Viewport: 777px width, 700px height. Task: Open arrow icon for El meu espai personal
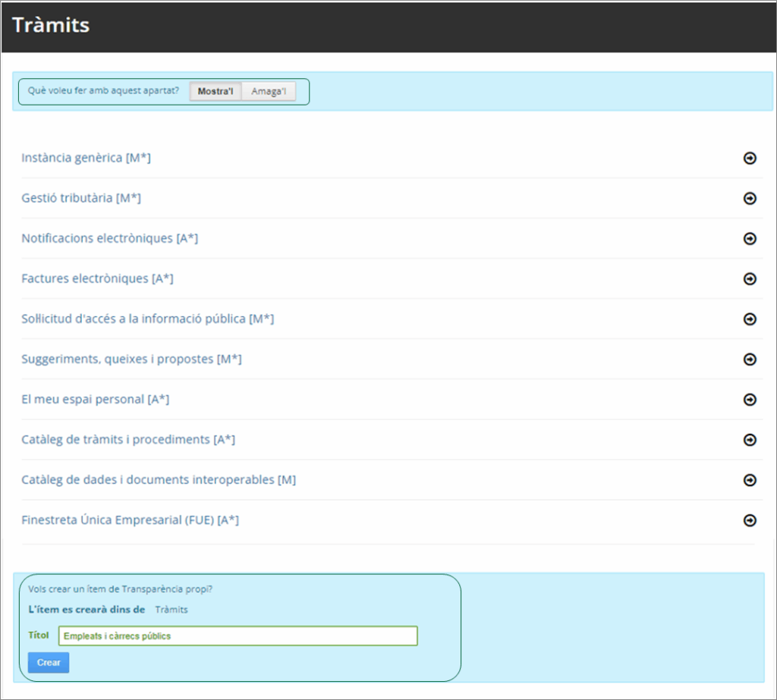point(750,400)
